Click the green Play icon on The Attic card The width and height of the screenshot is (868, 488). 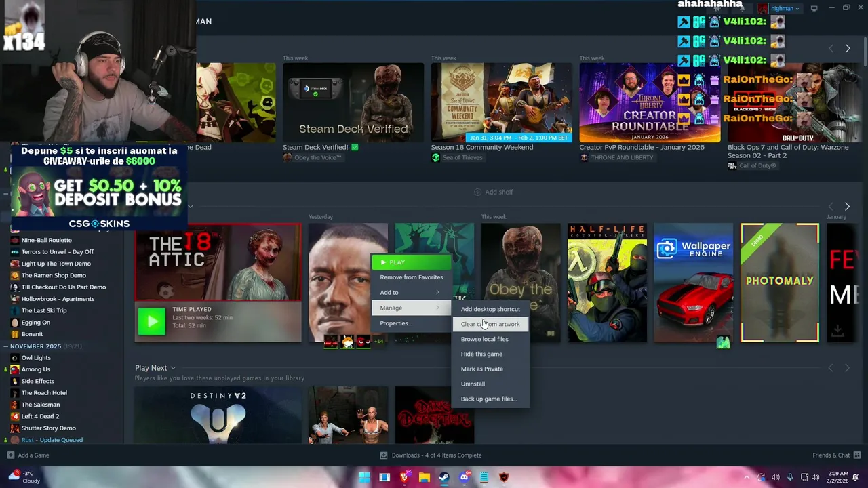tap(151, 321)
